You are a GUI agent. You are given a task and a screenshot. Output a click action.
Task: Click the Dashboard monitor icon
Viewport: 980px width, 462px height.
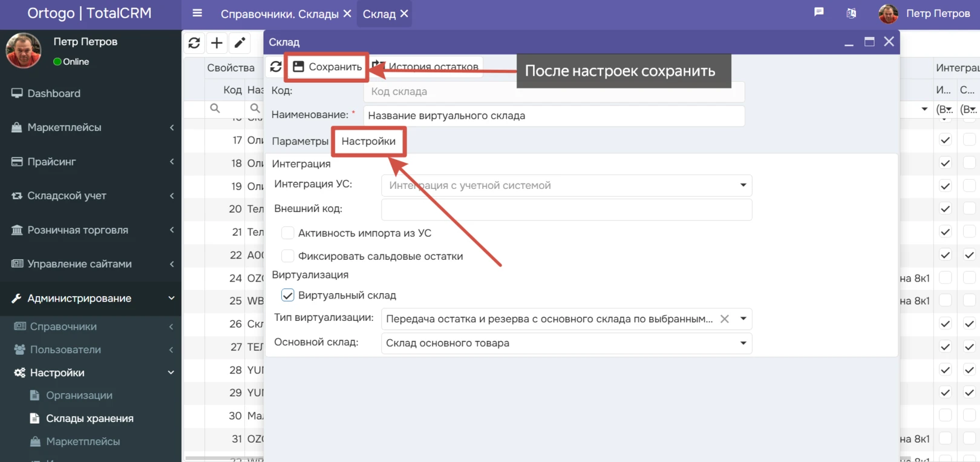pos(17,93)
